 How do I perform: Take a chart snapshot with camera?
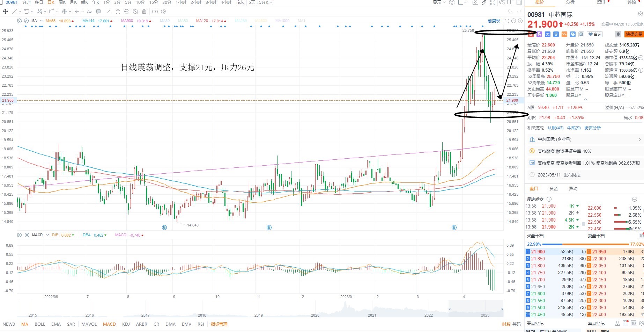475,2
